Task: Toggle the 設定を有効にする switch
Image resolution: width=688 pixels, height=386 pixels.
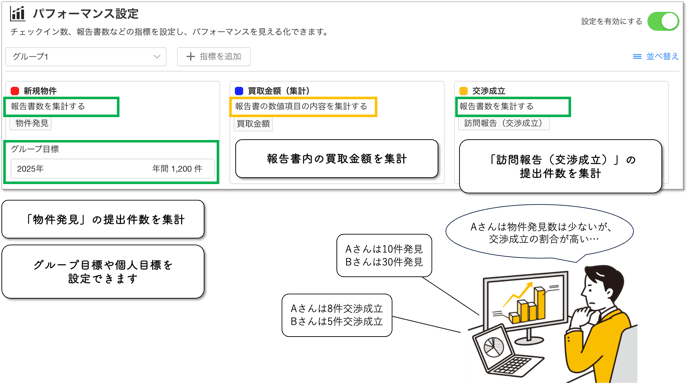Action: (663, 21)
